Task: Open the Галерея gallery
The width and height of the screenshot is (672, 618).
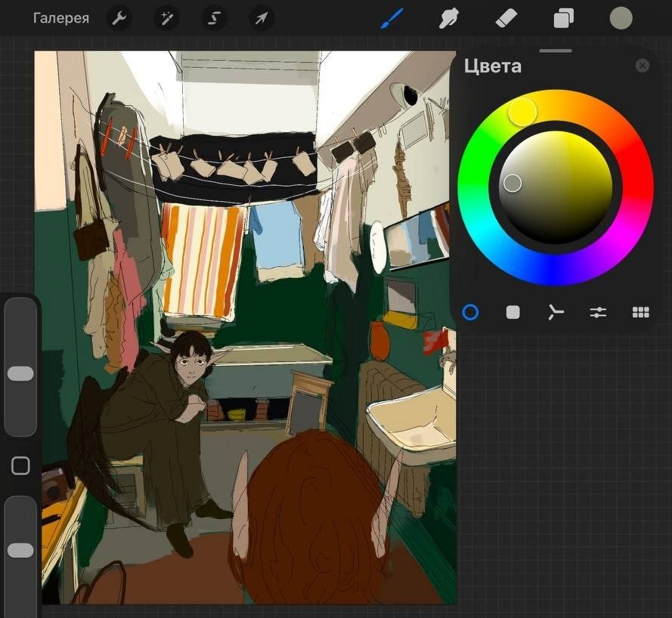Action: click(x=61, y=18)
